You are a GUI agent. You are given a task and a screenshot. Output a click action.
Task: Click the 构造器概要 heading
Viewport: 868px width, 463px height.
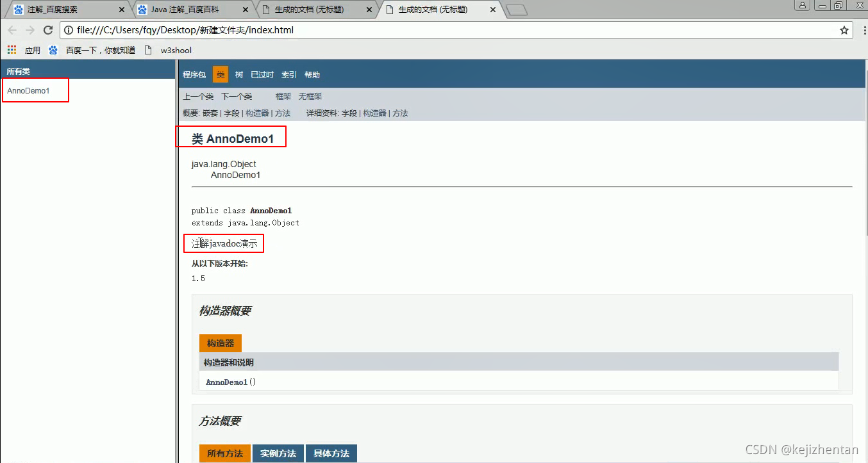pos(225,311)
